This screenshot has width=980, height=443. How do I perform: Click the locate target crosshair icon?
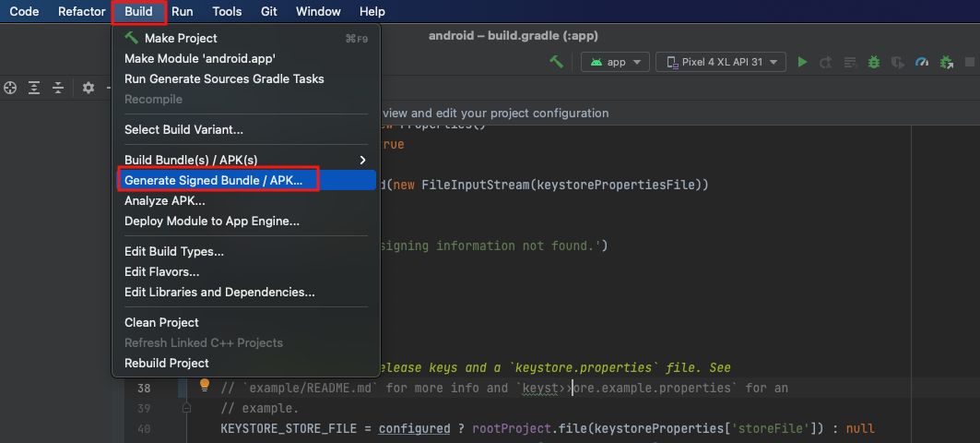11,88
